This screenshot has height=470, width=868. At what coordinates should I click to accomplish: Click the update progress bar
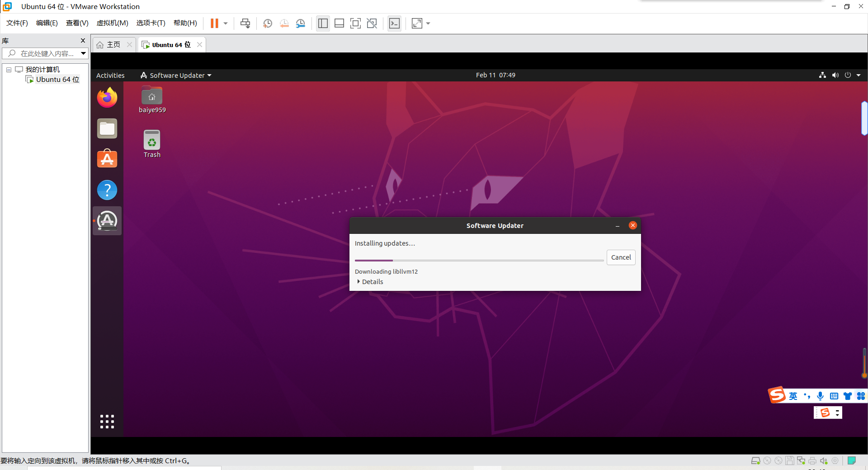479,261
